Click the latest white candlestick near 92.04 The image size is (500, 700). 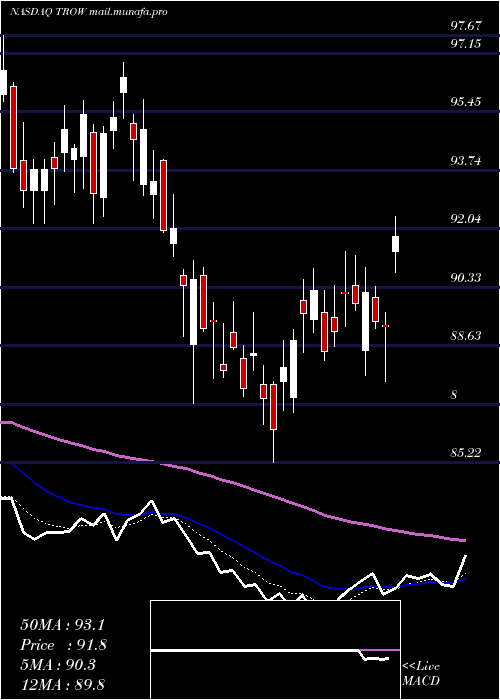pos(395,244)
